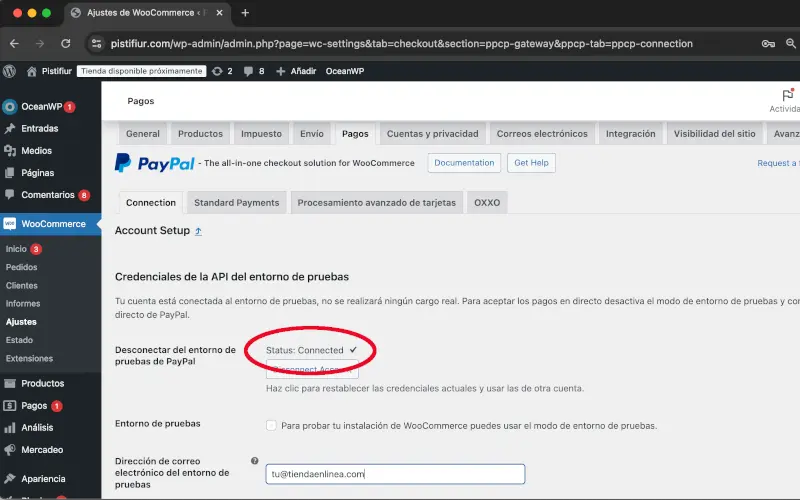Reload the page with the refresh icon
This screenshot has width=800, height=500.
(66, 44)
